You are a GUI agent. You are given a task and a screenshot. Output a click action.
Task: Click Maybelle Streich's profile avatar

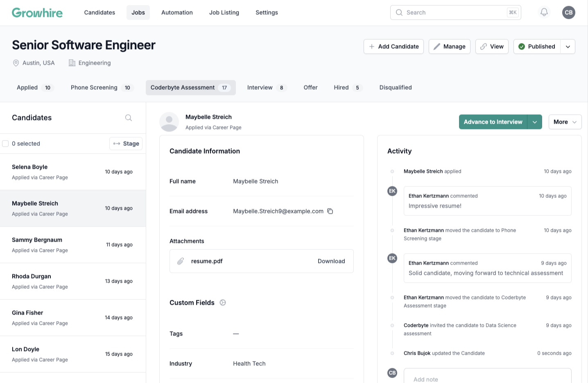pos(169,122)
